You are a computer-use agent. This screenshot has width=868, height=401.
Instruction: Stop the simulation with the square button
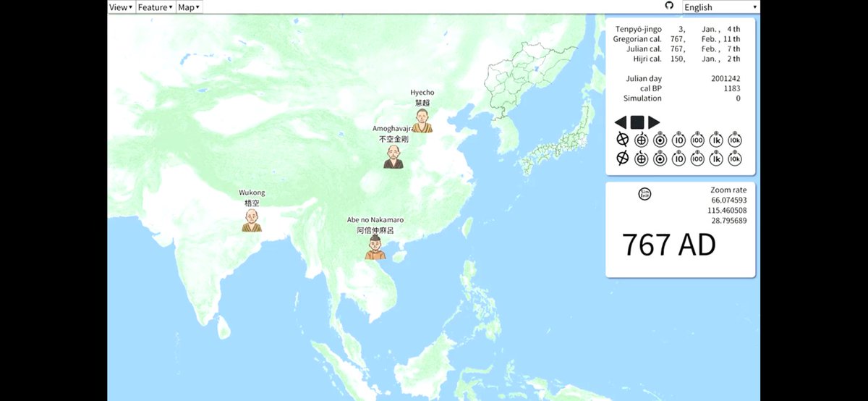(637, 122)
